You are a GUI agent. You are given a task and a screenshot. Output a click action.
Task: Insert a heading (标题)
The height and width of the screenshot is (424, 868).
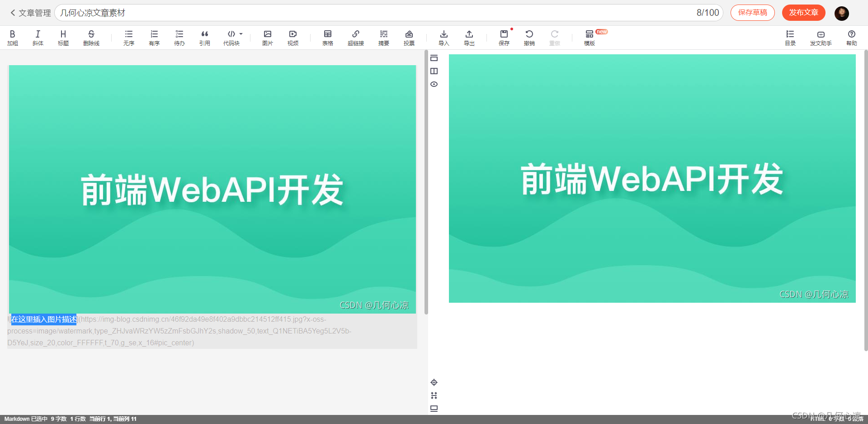coord(63,38)
